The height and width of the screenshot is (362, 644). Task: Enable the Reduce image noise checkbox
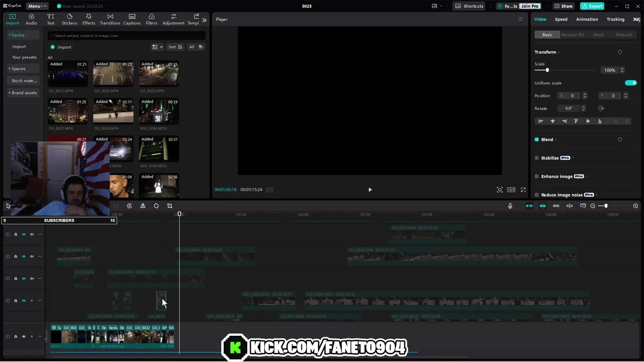536,195
